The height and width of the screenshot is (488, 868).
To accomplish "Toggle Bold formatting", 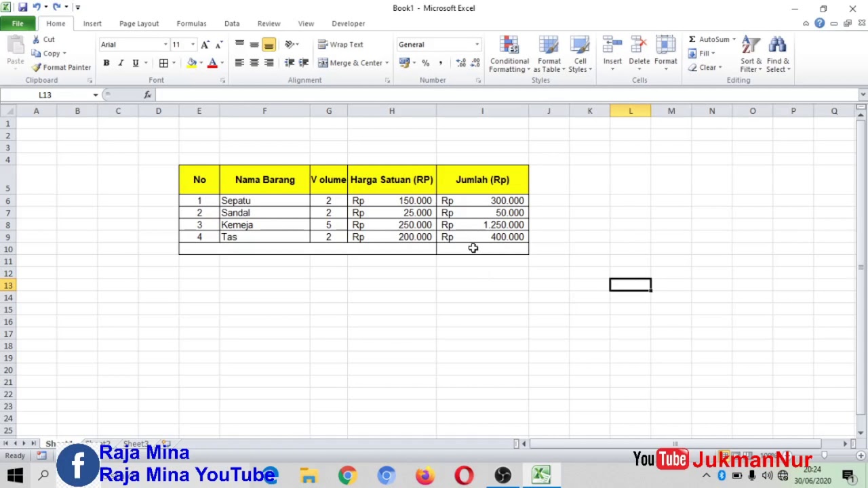I will [x=106, y=63].
